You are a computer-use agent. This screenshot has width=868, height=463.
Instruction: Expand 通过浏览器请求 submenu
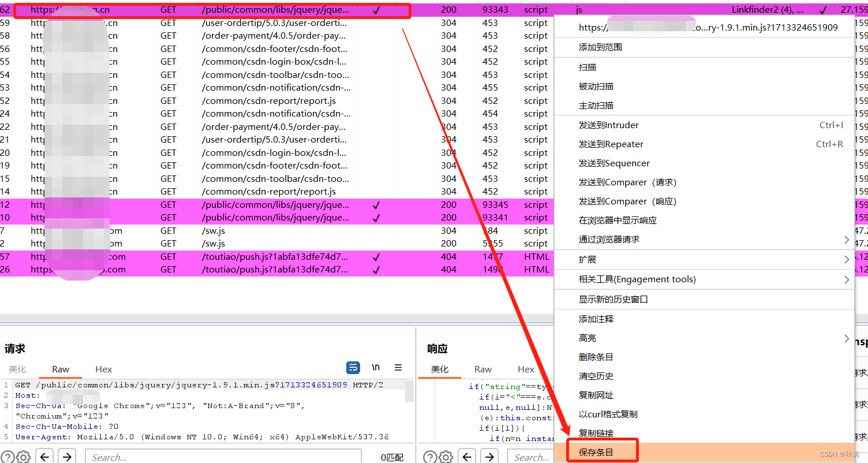point(704,239)
